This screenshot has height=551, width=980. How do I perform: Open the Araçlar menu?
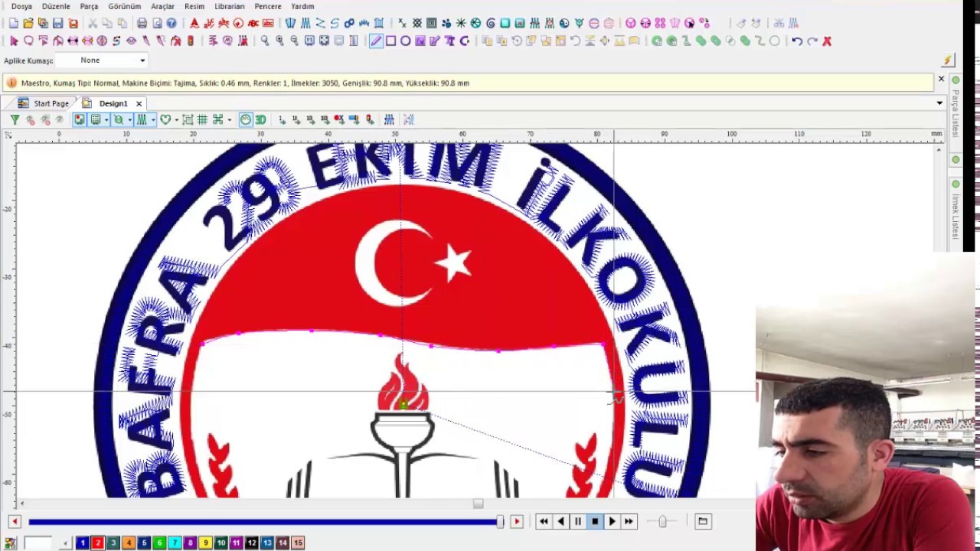[162, 6]
